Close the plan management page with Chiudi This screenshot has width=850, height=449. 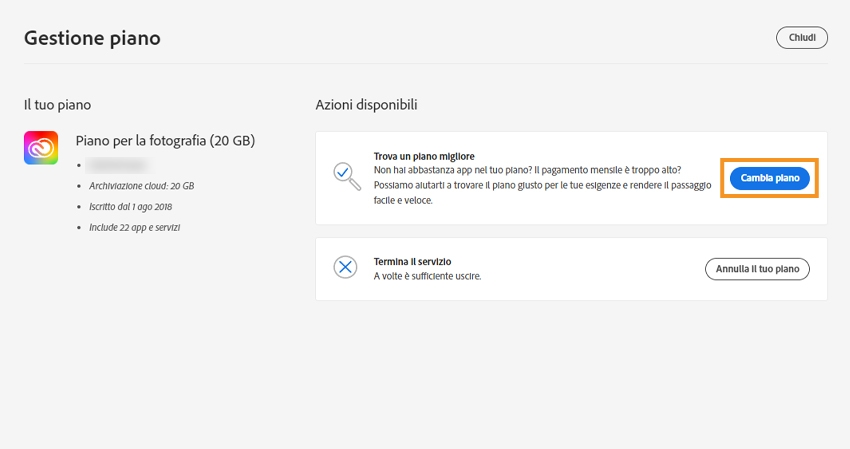point(802,38)
